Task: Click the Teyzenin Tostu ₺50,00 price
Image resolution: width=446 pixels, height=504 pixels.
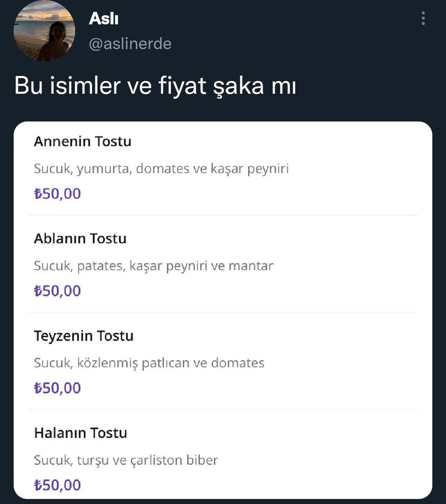Action: [x=58, y=388]
